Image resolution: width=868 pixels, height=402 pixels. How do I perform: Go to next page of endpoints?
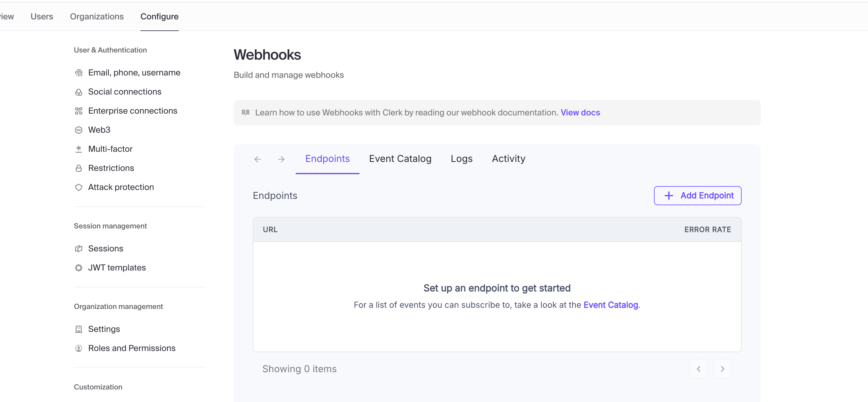pos(723,369)
